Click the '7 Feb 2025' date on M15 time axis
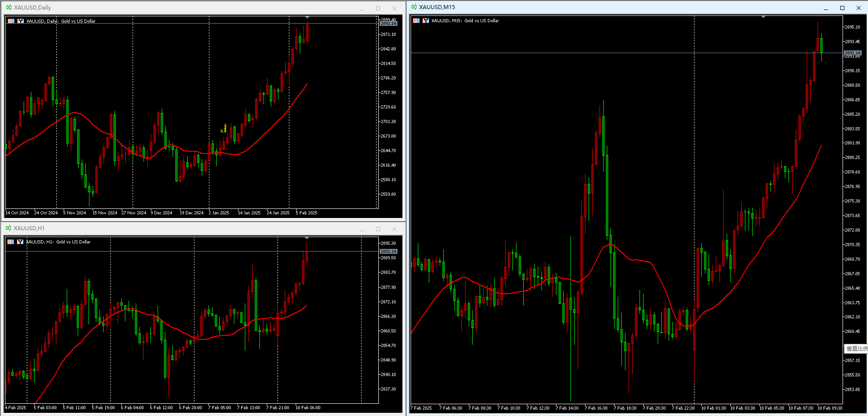 point(422,408)
